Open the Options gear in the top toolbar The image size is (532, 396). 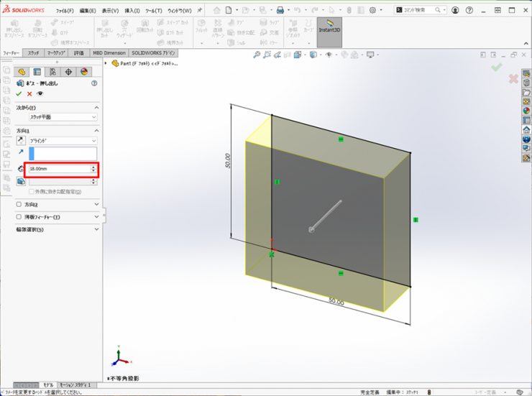coord(372,10)
